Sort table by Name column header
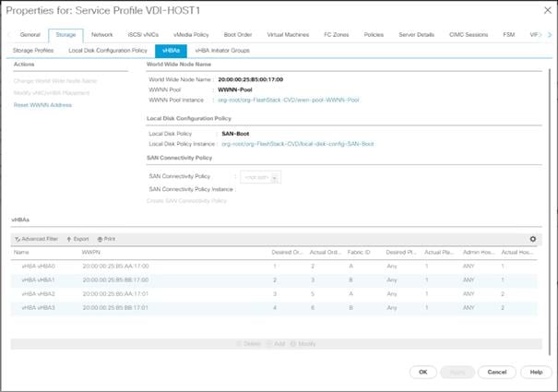This screenshot has height=392, width=558. point(21,252)
